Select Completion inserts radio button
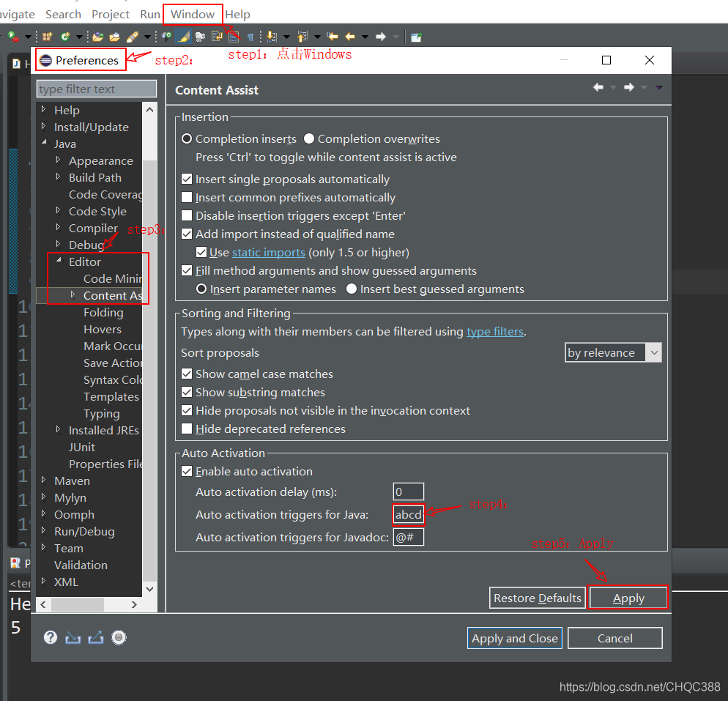 [x=187, y=138]
